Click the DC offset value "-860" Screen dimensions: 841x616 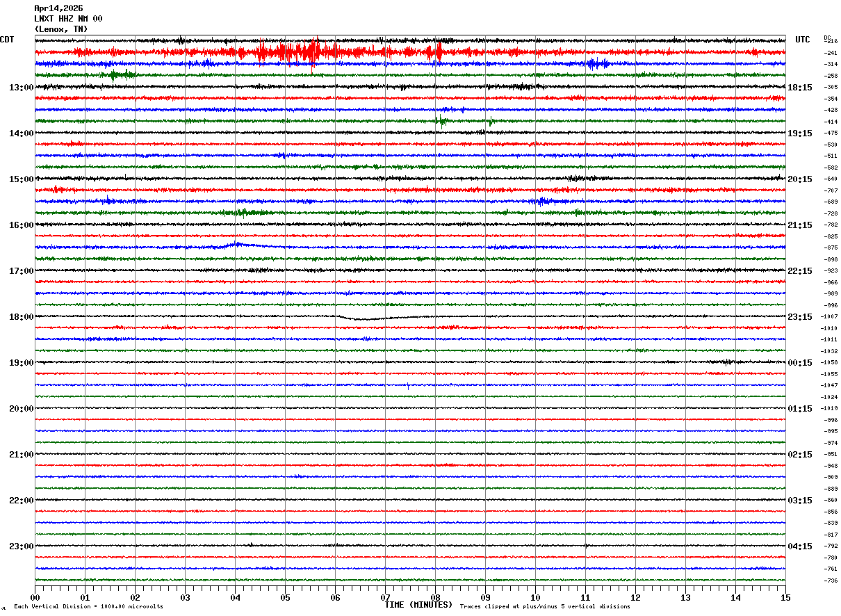pyautogui.click(x=831, y=500)
